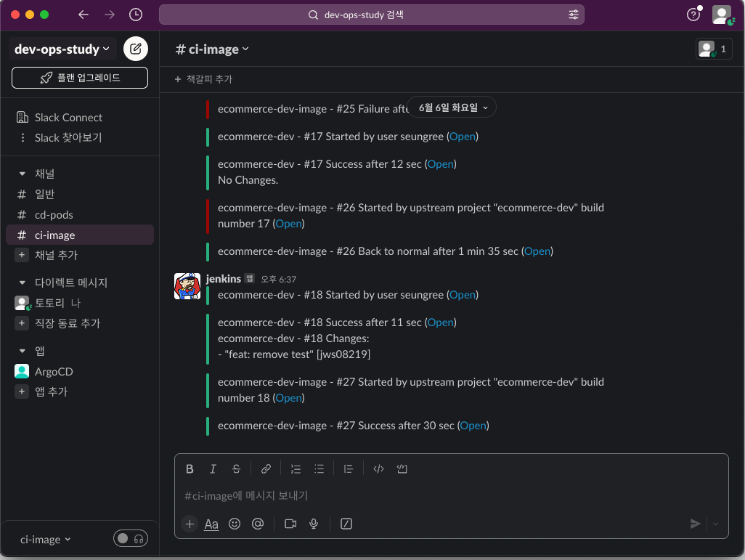This screenshot has height=560, width=745.
Task: Open slash command shortcuts
Action: click(346, 524)
